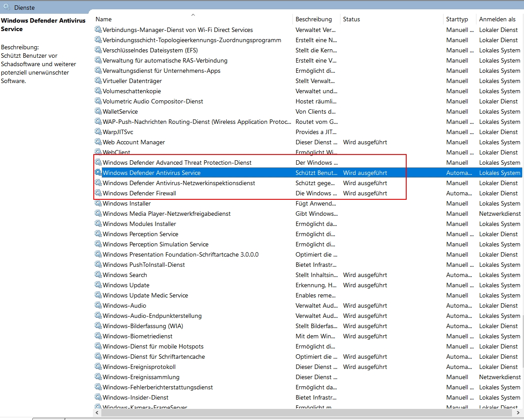Sort by the Anmelden als column header
This screenshot has width=524, height=420.
[500, 19]
